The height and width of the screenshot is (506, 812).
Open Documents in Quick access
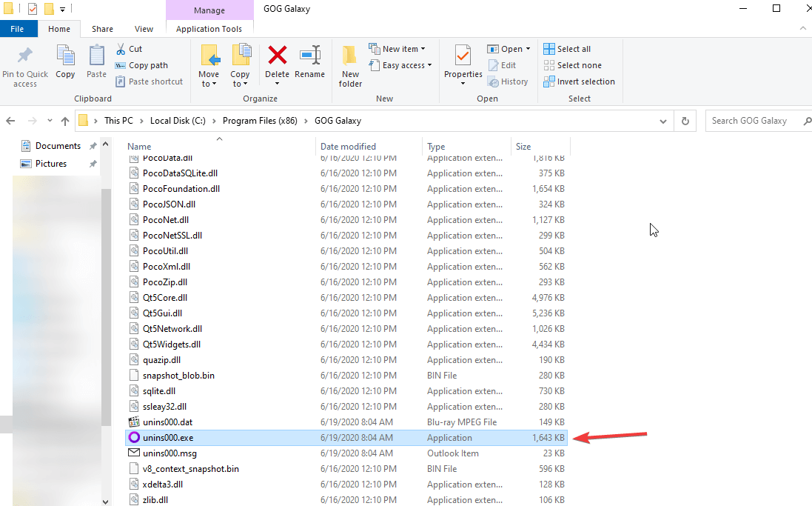click(x=58, y=146)
